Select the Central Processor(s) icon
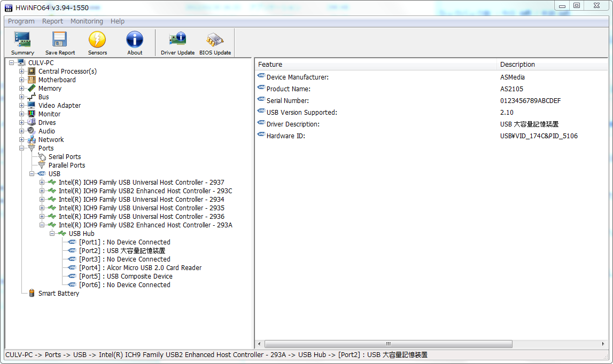The height and width of the screenshot is (364, 613). coord(32,71)
